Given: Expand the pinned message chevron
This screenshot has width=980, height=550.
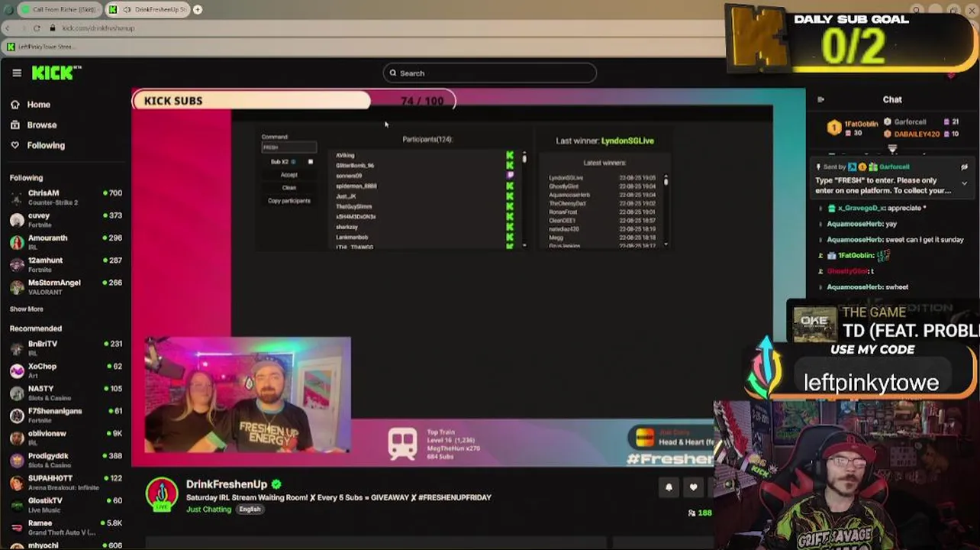Looking at the screenshot, I should tap(964, 183).
